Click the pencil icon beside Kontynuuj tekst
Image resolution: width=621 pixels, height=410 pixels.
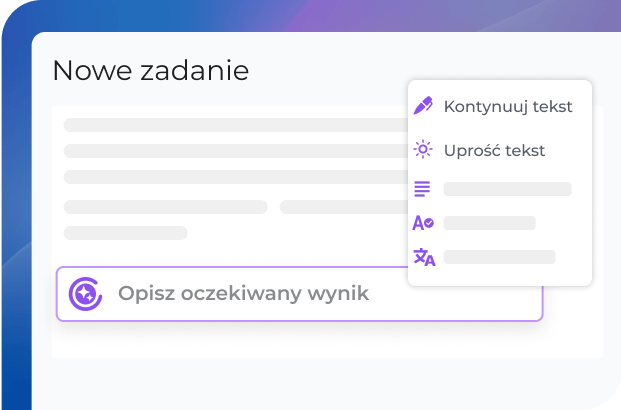[x=423, y=106]
